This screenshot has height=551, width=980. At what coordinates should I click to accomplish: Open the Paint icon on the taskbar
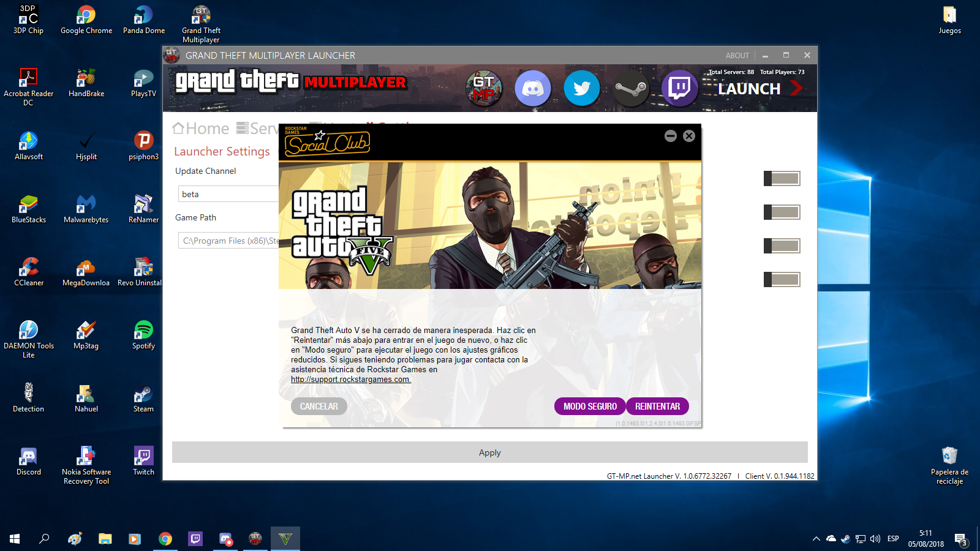click(x=75, y=539)
